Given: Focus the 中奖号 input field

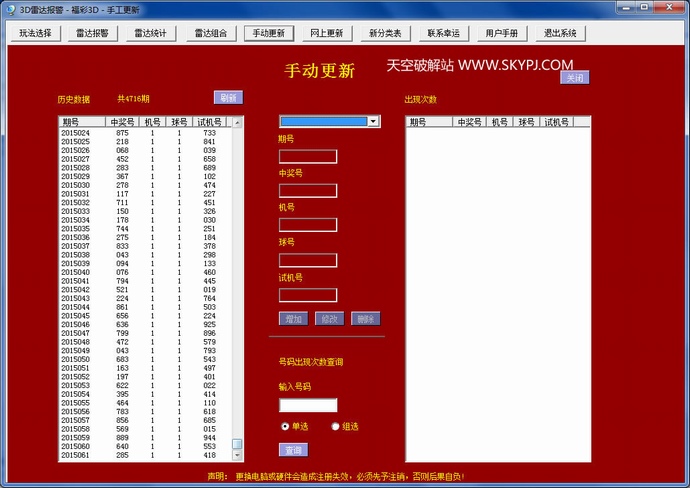Looking at the screenshot, I should pyautogui.click(x=307, y=190).
